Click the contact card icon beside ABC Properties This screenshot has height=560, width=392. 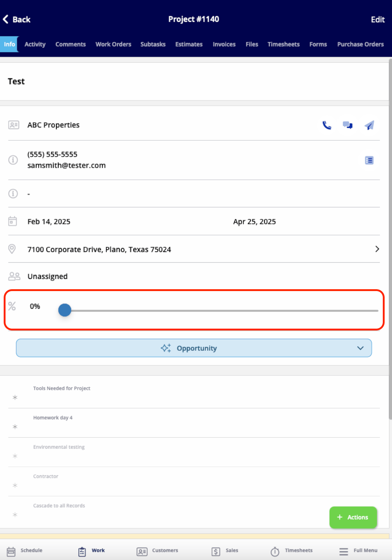(x=14, y=125)
